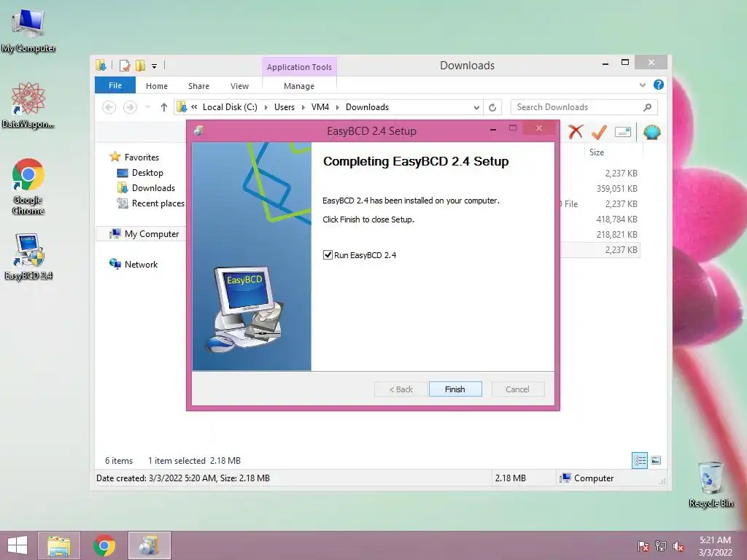Click the explorer back arrow
The image size is (747, 560).
point(109,107)
